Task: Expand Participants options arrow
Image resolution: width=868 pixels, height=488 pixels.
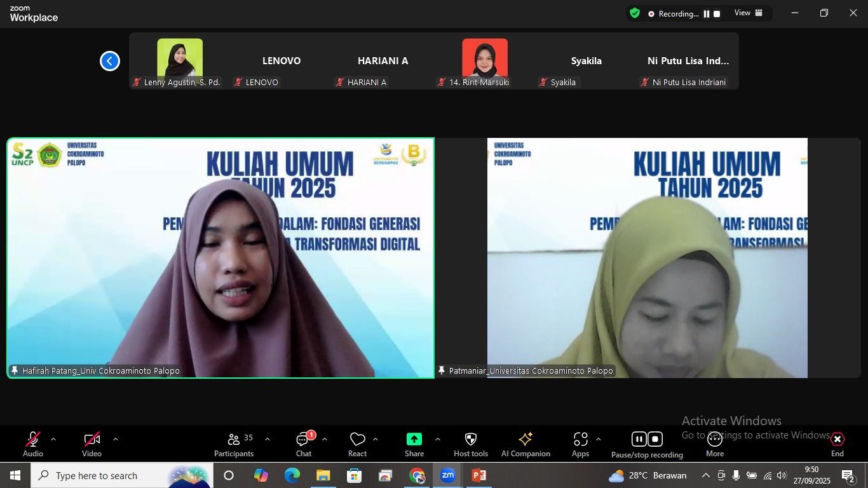Action: click(267, 439)
